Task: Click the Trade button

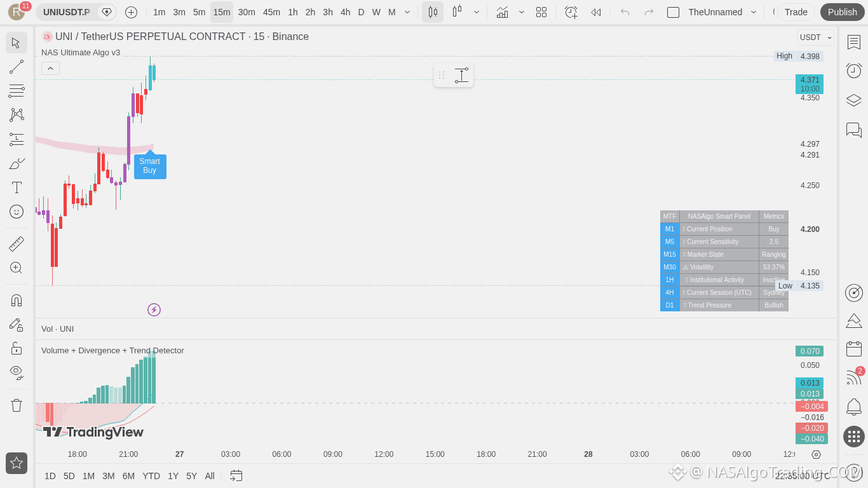Action: click(796, 12)
